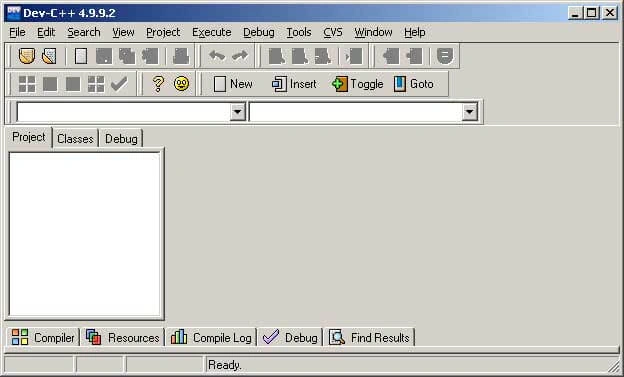624x377 pixels.
Task: Switch to the Classes tab
Action: coord(75,139)
